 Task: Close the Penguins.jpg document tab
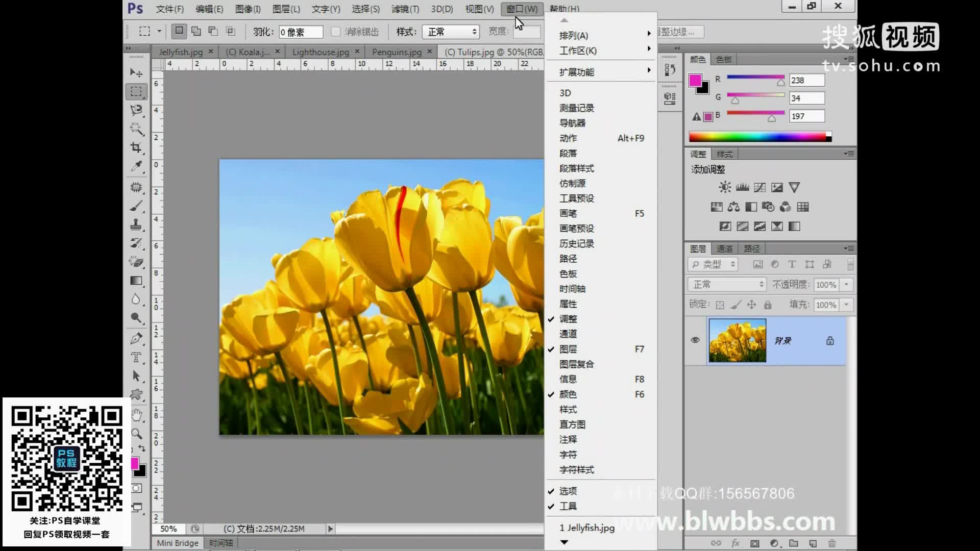tap(429, 51)
